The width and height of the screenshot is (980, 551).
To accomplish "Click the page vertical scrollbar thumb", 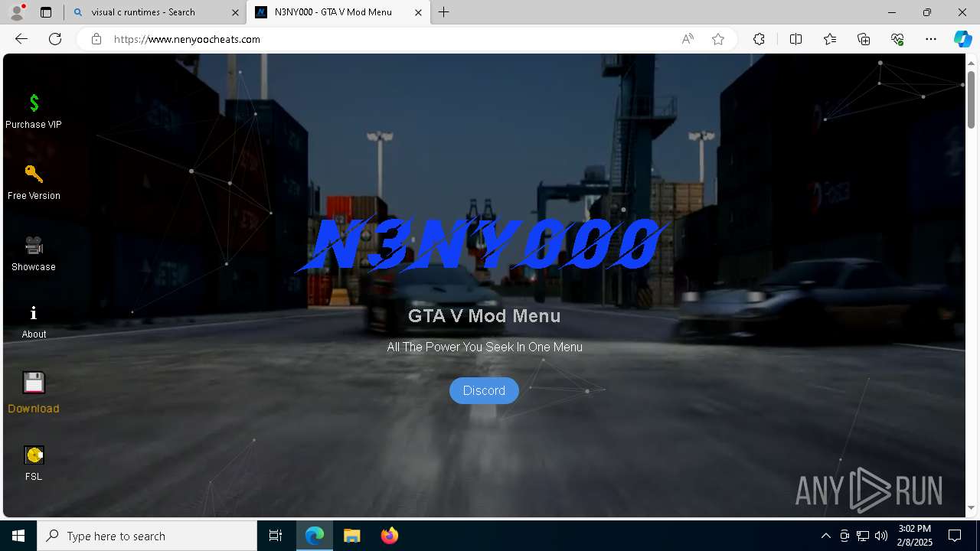I will (971, 99).
